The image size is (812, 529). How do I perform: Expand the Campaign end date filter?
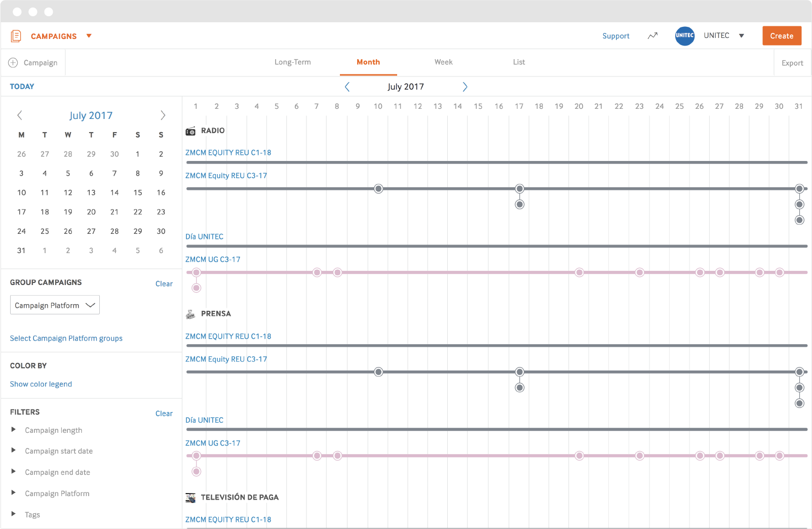(x=13, y=472)
